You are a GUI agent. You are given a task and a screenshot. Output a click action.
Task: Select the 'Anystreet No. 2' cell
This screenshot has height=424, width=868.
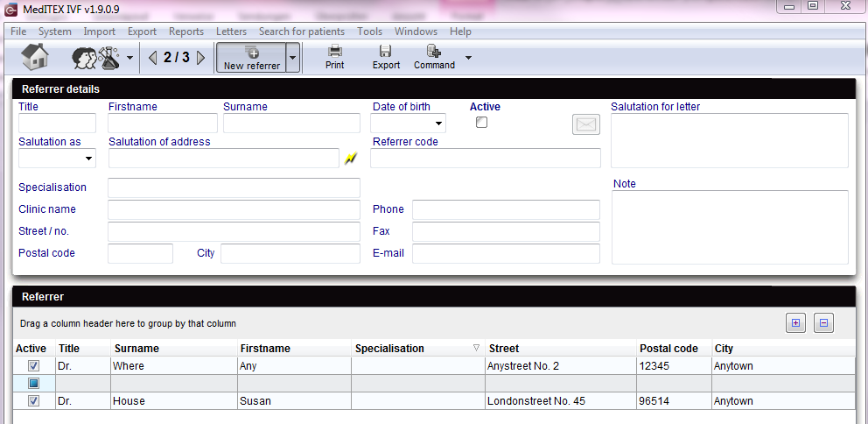coord(561,366)
